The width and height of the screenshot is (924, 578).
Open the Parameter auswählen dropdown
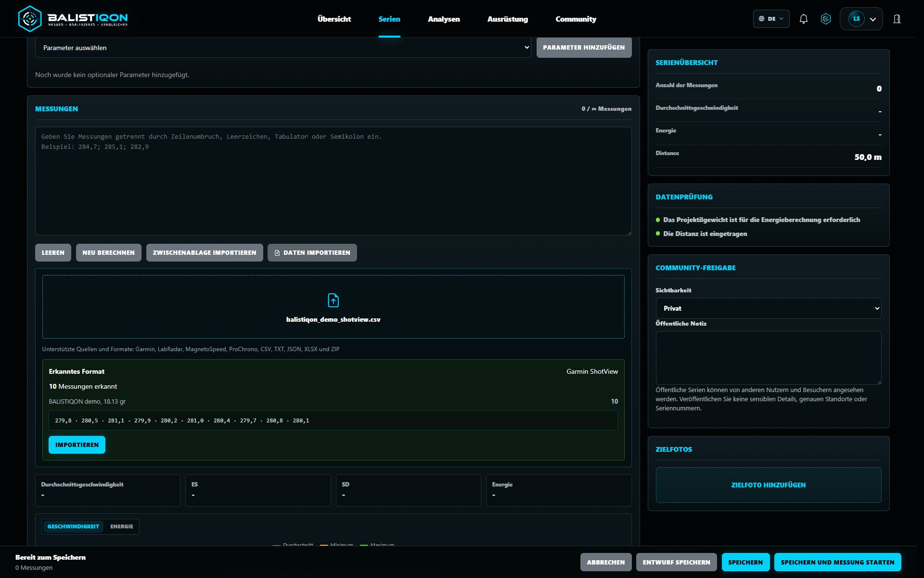pyautogui.click(x=283, y=48)
